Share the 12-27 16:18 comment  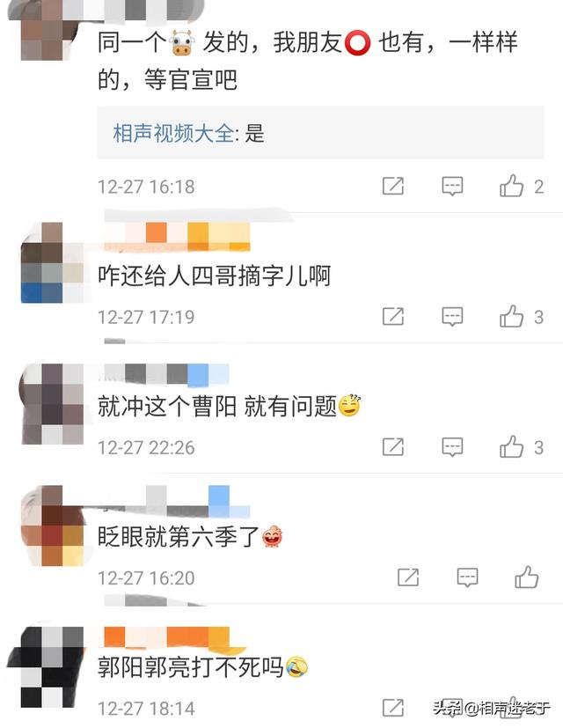(392, 186)
